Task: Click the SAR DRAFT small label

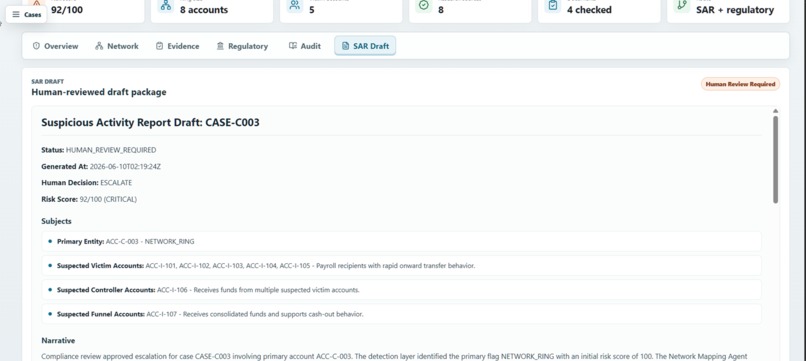Action: (x=47, y=81)
